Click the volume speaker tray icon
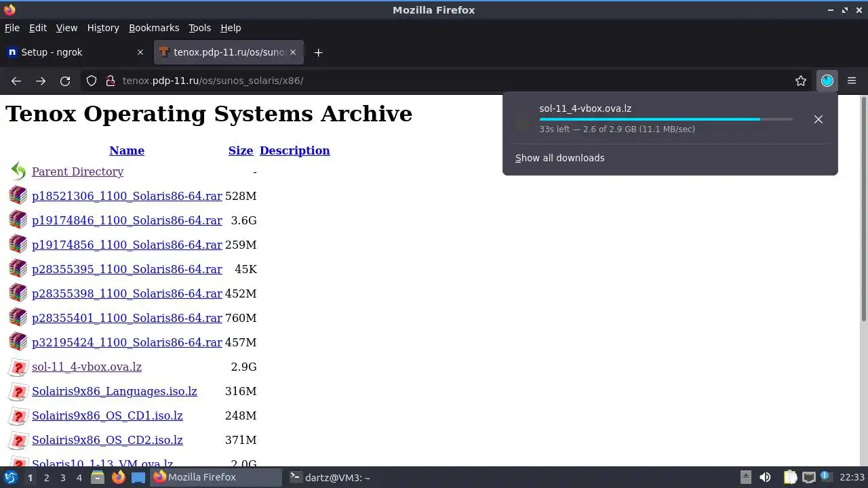Viewport: 868px width, 488px height. [x=765, y=477]
